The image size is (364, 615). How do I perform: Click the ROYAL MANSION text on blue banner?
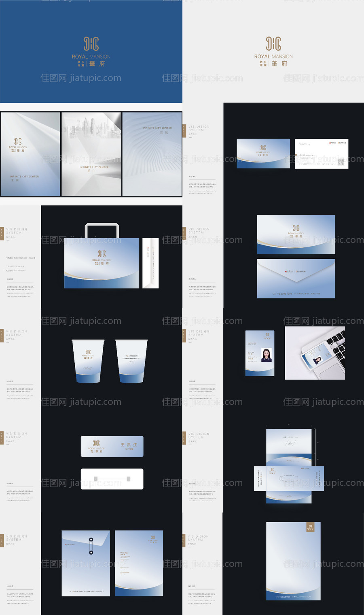click(91, 57)
